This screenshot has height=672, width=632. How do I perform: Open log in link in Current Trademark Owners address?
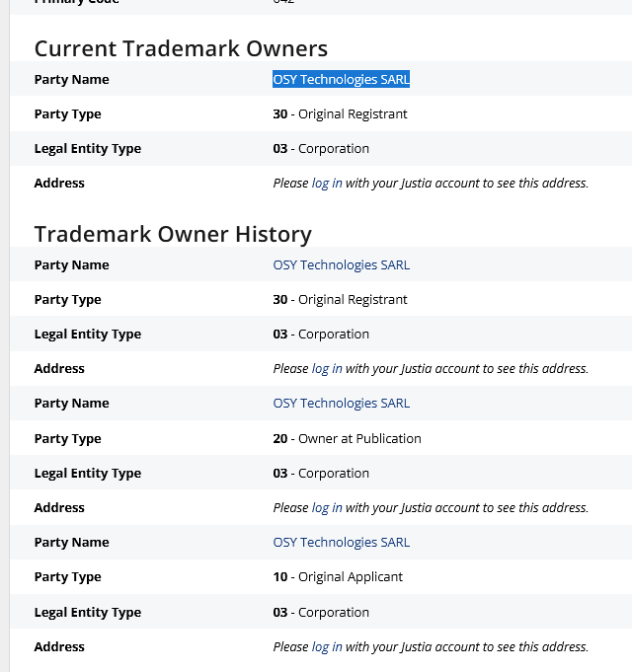point(327,183)
